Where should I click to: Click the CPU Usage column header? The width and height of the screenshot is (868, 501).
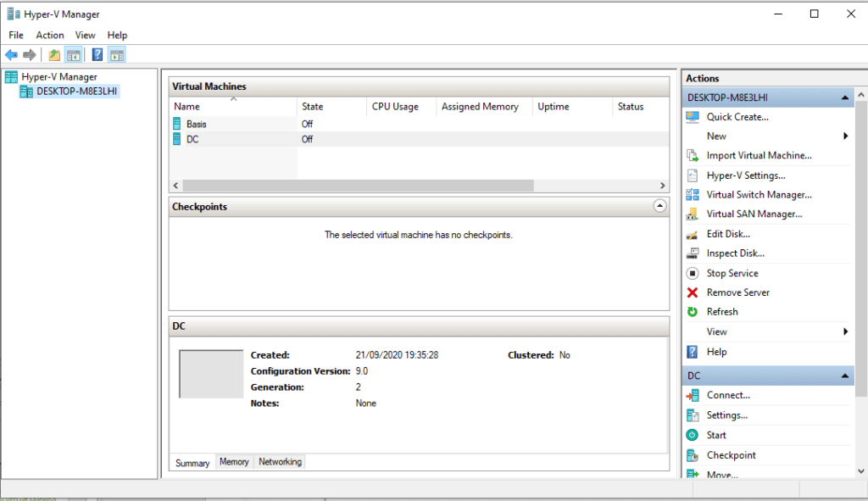tap(401, 106)
